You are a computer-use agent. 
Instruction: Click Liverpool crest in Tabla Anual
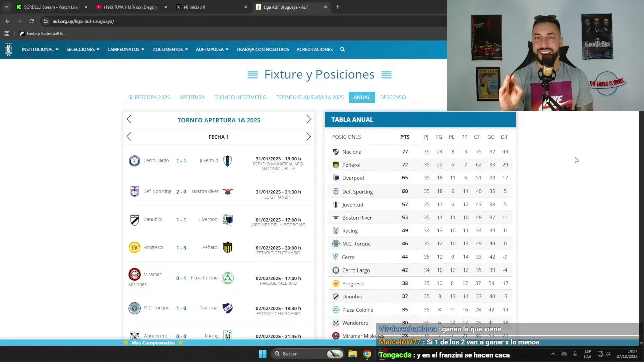336,178
